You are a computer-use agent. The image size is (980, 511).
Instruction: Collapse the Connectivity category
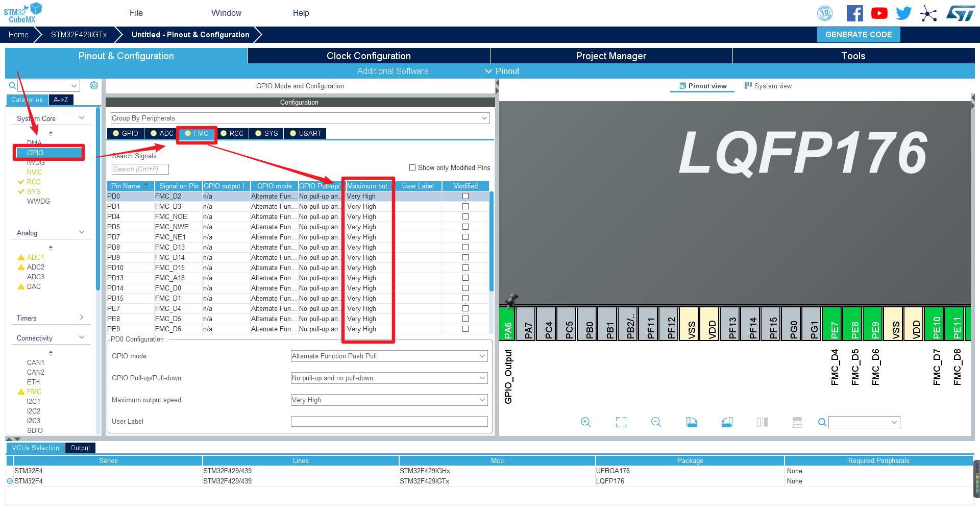[82, 337]
